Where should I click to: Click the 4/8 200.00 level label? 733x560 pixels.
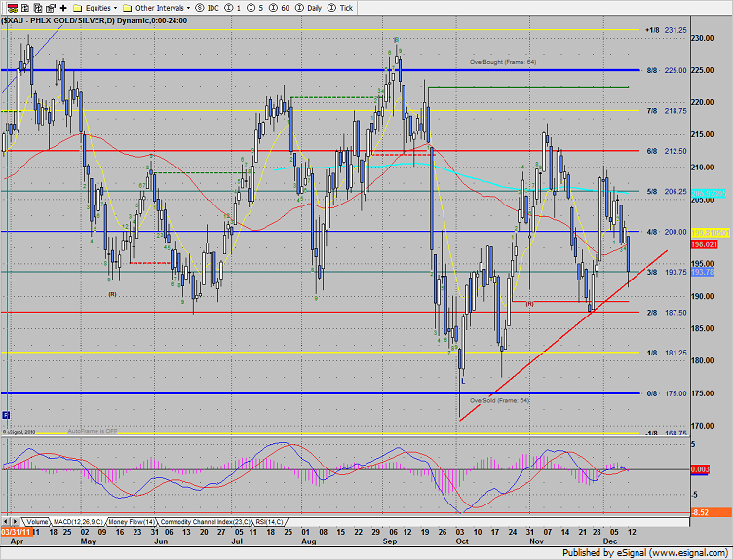[667, 232]
